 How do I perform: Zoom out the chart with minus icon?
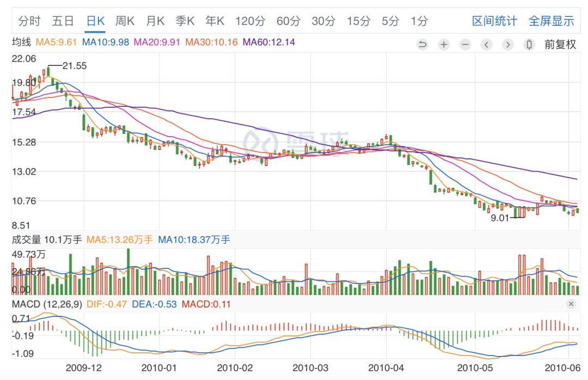(465, 45)
